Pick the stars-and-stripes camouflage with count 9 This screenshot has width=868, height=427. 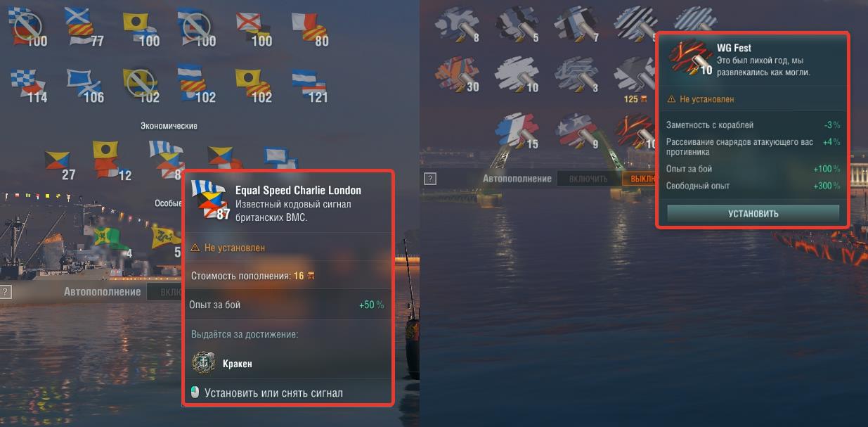pos(577,132)
